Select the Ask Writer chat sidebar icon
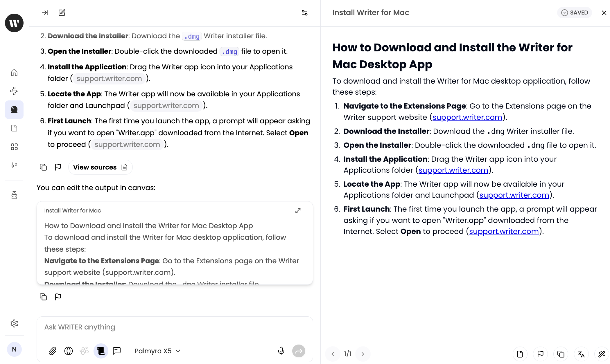The width and height of the screenshot is (610, 364). point(14,110)
